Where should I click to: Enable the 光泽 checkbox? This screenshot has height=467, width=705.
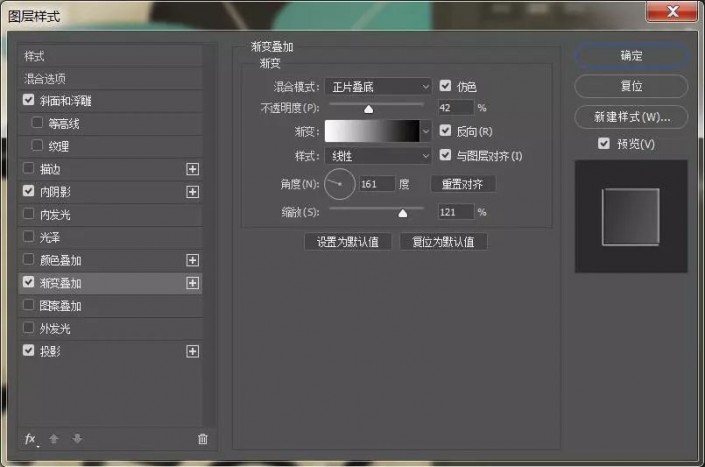[x=28, y=236]
